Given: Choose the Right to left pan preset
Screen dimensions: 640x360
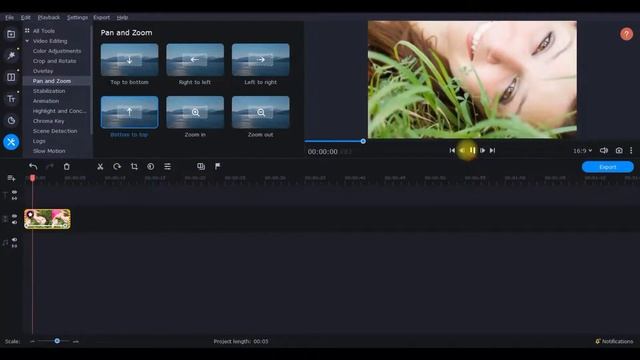Looking at the screenshot, I should pyautogui.click(x=195, y=60).
